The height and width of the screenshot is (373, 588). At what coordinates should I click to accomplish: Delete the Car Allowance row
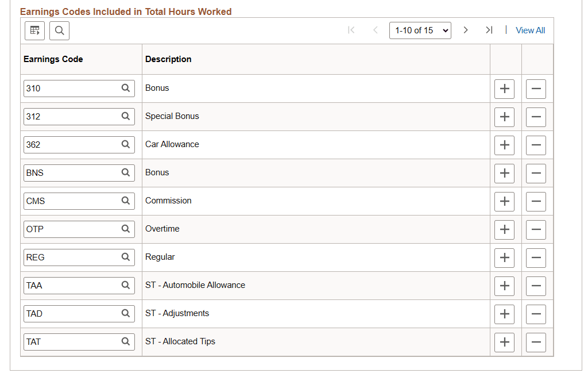click(x=536, y=145)
